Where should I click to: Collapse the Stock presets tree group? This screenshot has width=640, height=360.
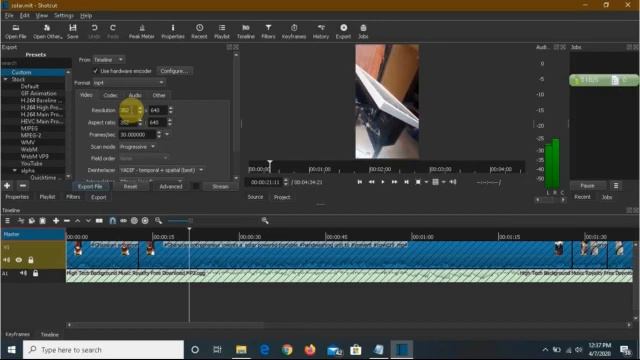pyautogui.click(x=5, y=79)
